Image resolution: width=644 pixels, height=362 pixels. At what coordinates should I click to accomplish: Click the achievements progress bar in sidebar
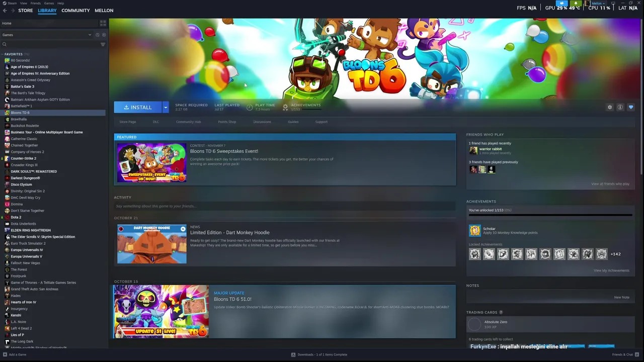point(550,215)
